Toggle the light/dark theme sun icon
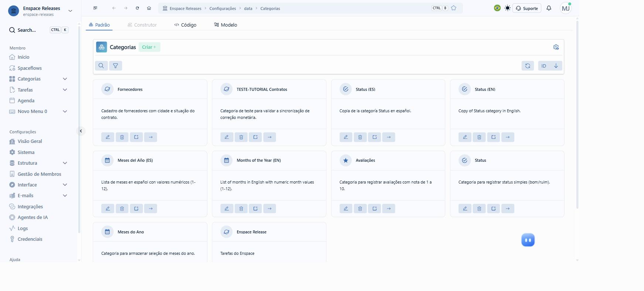This screenshot has width=644, height=291. (508, 8)
